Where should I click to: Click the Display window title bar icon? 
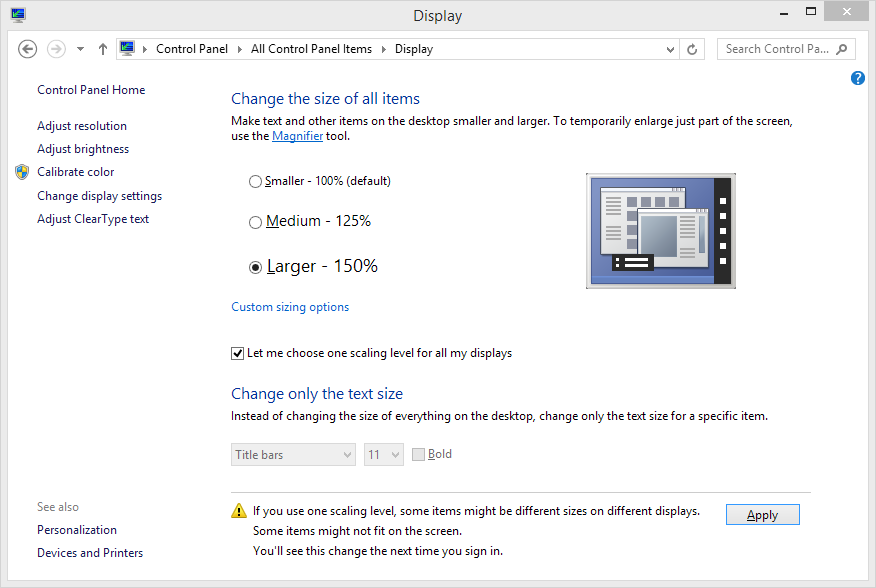(x=18, y=15)
